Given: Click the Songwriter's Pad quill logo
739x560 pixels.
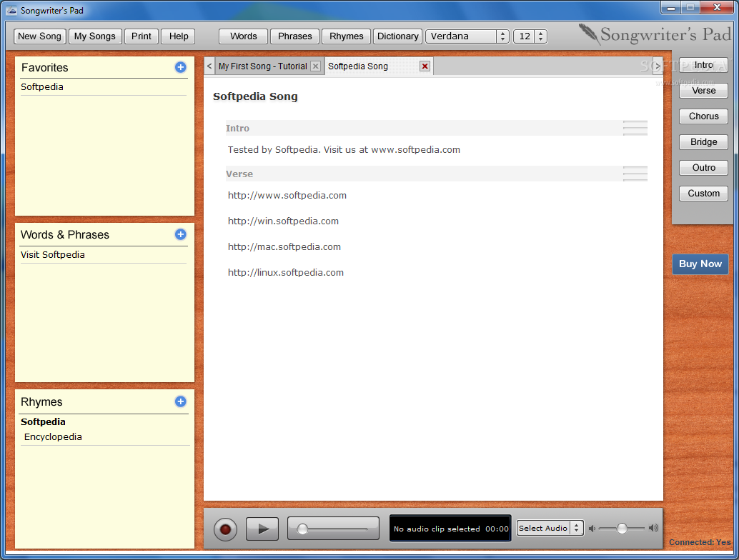Looking at the screenshot, I should pos(589,34).
